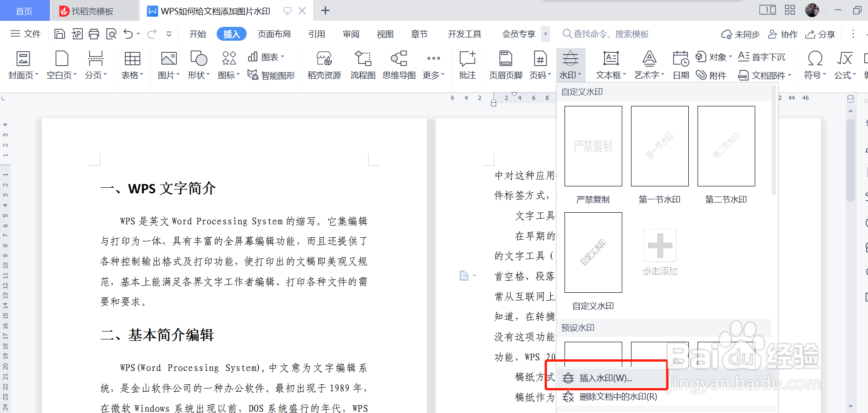This screenshot has width=868, height=413.
Task: Open the 图标 icons library
Action: [x=229, y=65]
